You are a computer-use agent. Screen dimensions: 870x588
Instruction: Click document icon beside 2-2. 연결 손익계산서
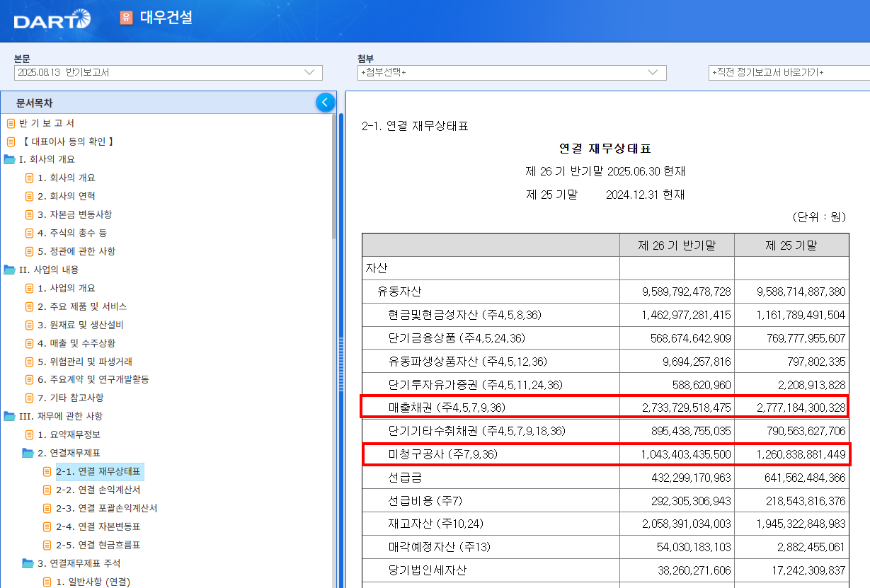(x=47, y=490)
